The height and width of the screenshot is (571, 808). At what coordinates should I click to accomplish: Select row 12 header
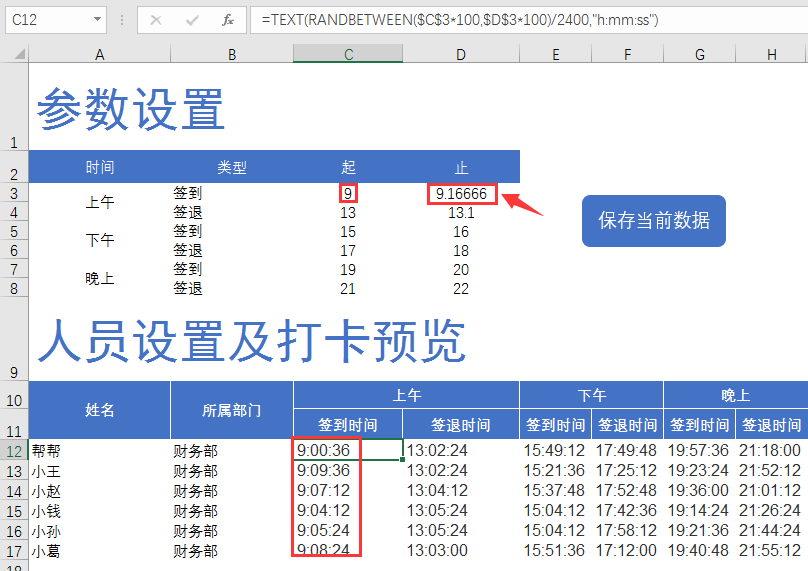(x=14, y=450)
